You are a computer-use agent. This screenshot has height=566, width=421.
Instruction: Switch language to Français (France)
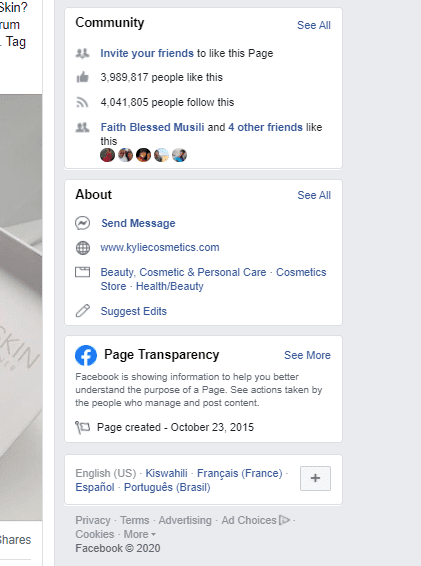coord(240,473)
